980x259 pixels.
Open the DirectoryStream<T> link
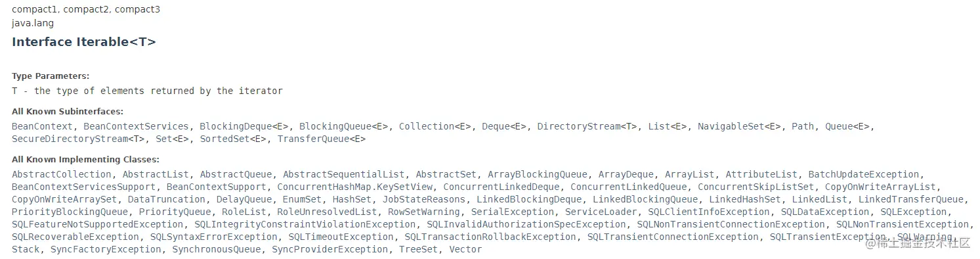click(587, 126)
